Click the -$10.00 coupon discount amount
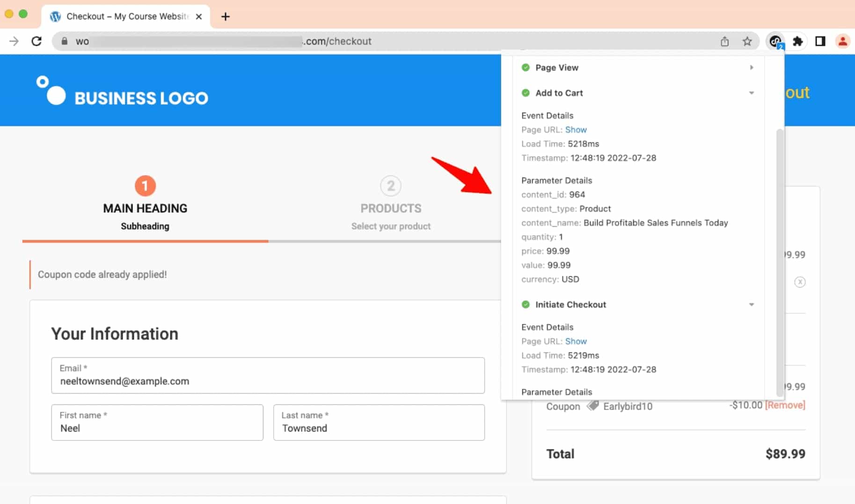Screen dimensions: 855x504 pos(745,405)
